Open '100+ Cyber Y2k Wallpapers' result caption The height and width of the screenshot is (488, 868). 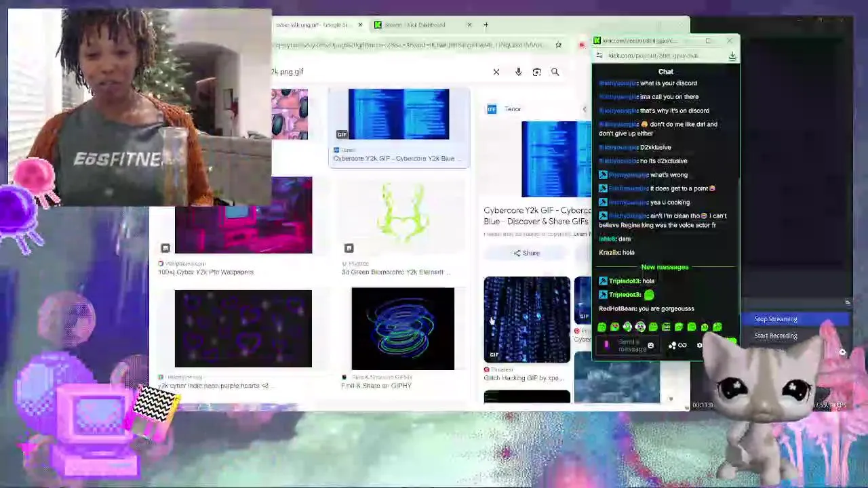point(206,272)
